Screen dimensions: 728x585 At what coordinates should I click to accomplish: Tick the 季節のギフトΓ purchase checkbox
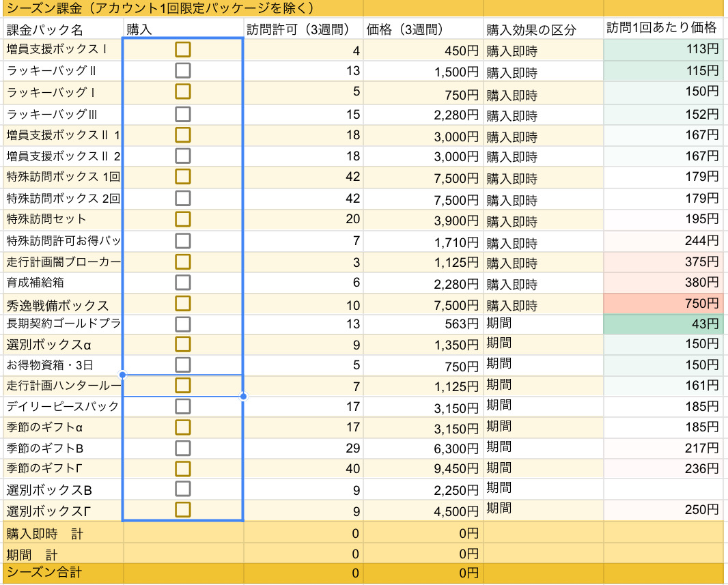click(182, 468)
